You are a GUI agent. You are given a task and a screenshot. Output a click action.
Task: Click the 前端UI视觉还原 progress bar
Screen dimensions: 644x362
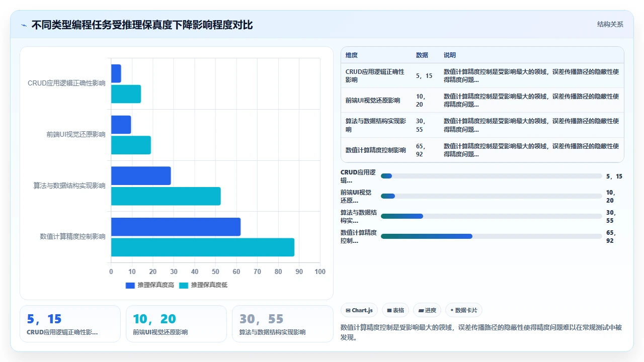point(491,196)
